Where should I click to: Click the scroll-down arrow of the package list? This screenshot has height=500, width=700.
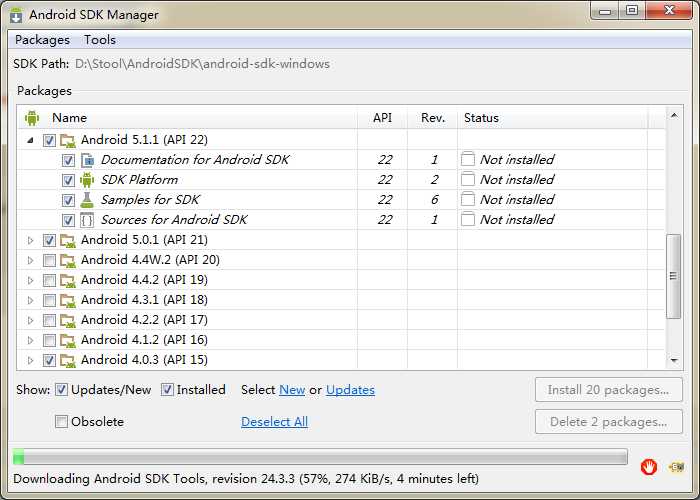tap(674, 360)
